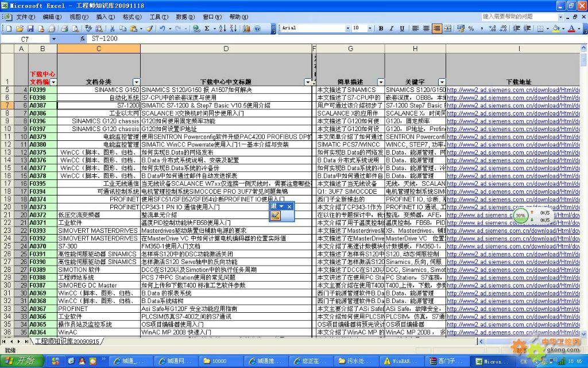Save the workbook with the floppy disk icon

(30, 28)
